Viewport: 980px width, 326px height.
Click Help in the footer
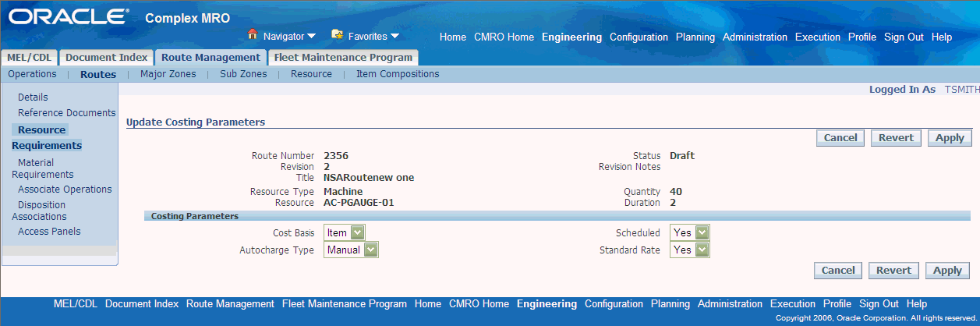tap(917, 304)
